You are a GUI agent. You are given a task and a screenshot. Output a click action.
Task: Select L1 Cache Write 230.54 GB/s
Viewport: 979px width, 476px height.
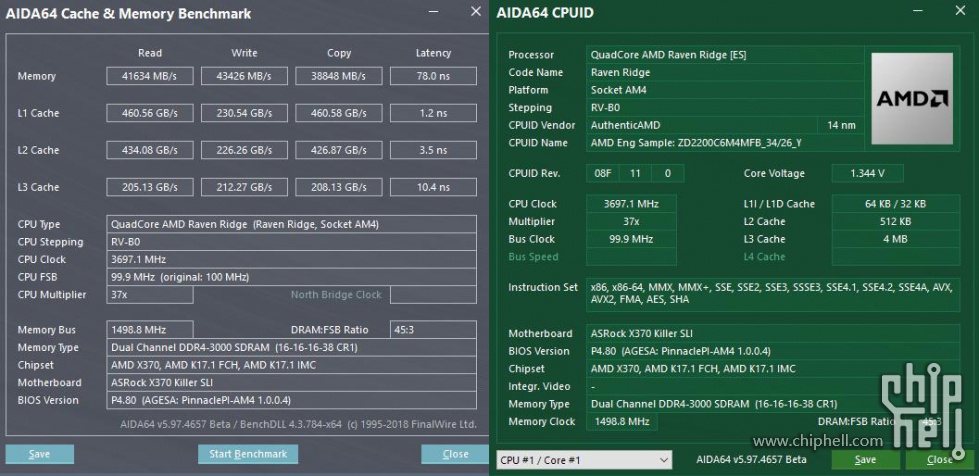pyautogui.click(x=244, y=113)
